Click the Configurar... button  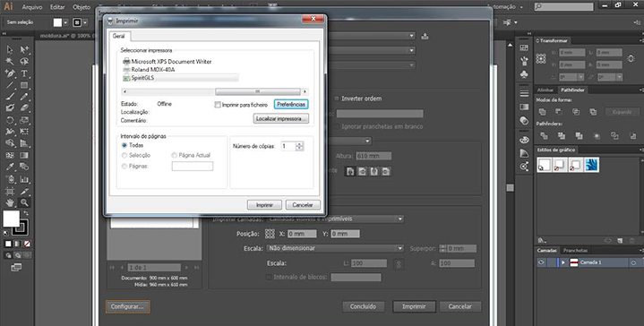tap(127, 306)
